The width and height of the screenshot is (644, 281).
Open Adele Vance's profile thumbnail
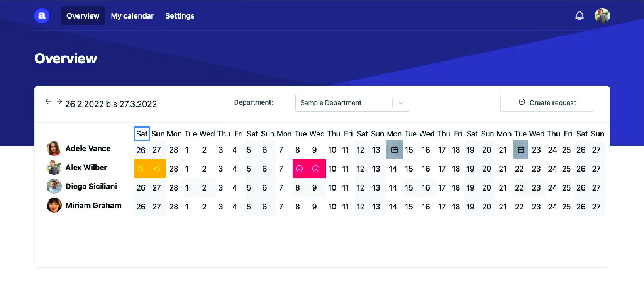pyautogui.click(x=54, y=148)
